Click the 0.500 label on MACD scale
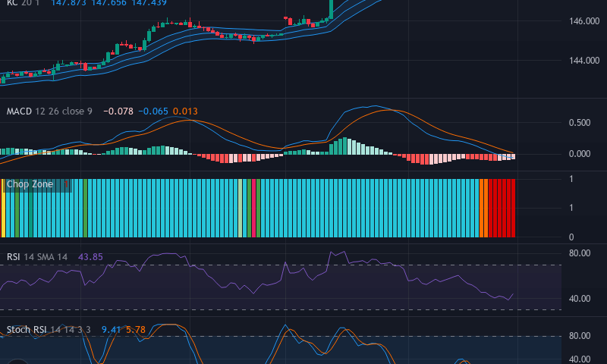Image resolution: width=607 pixels, height=364 pixels. point(580,123)
